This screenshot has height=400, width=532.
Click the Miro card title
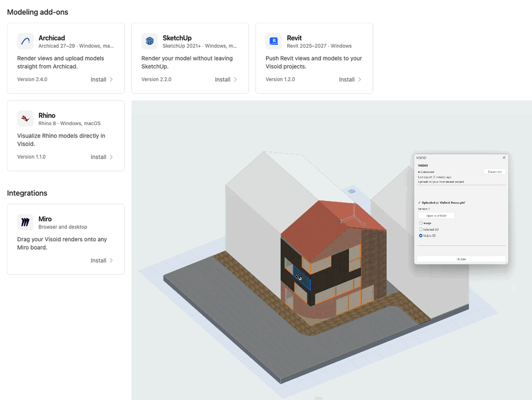(45, 219)
